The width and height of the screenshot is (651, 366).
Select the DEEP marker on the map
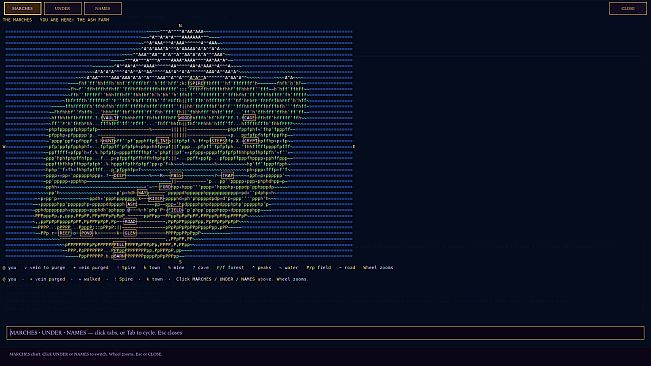pyautogui.click(x=119, y=176)
